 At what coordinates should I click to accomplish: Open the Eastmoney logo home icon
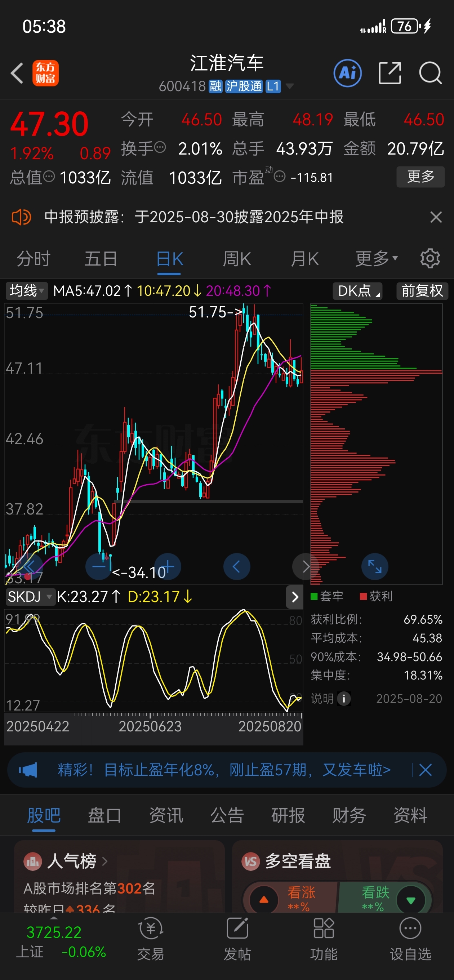coord(45,73)
